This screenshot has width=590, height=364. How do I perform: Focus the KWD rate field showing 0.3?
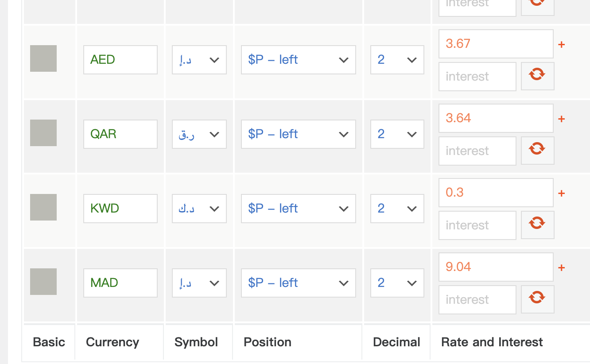click(496, 193)
